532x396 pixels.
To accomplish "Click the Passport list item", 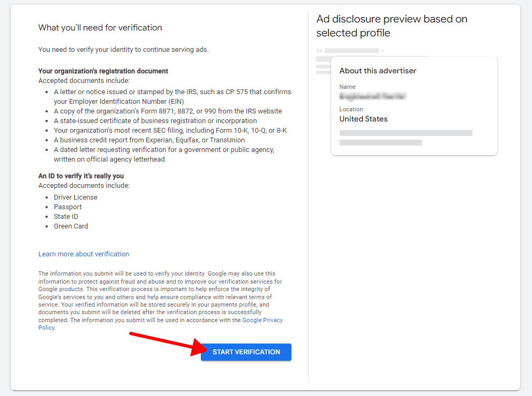I will [x=68, y=207].
